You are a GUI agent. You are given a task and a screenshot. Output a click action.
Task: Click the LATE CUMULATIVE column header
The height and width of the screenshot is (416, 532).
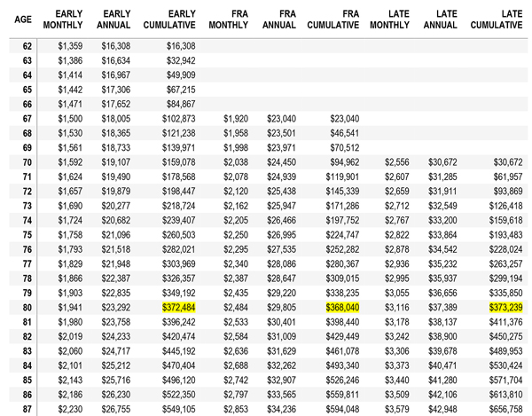click(497, 20)
